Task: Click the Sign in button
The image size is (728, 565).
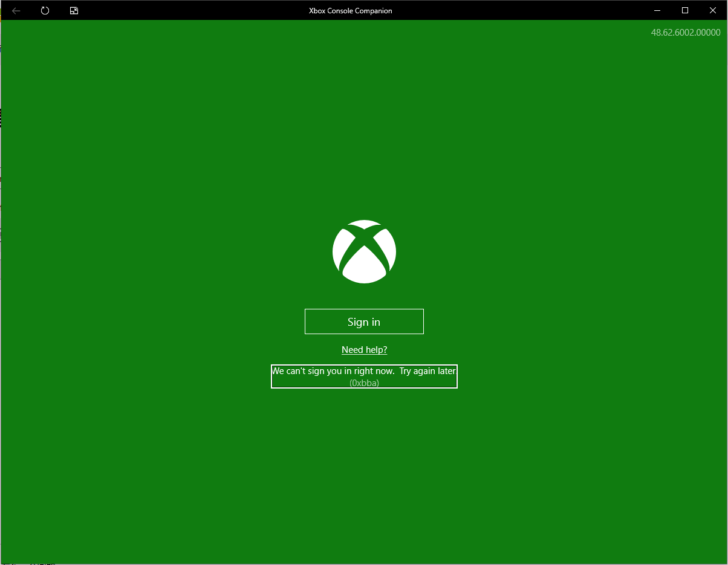Action: pyautogui.click(x=364, y=321)
